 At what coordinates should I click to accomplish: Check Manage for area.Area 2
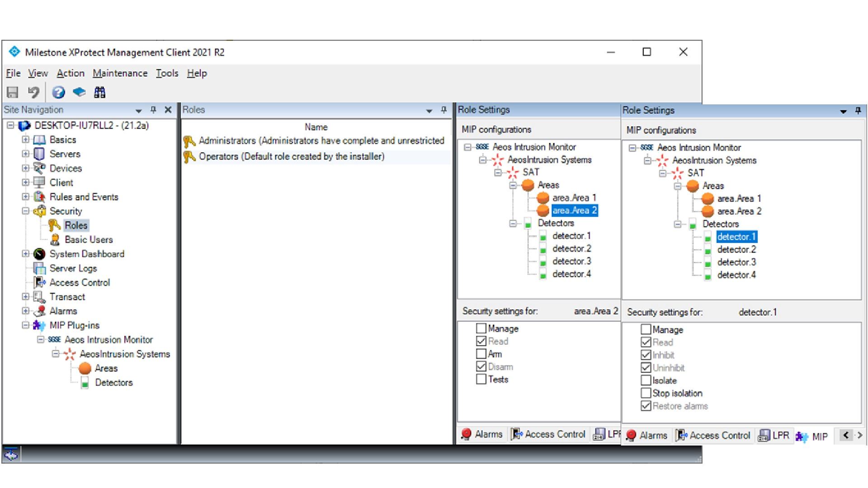click(481, 328)
